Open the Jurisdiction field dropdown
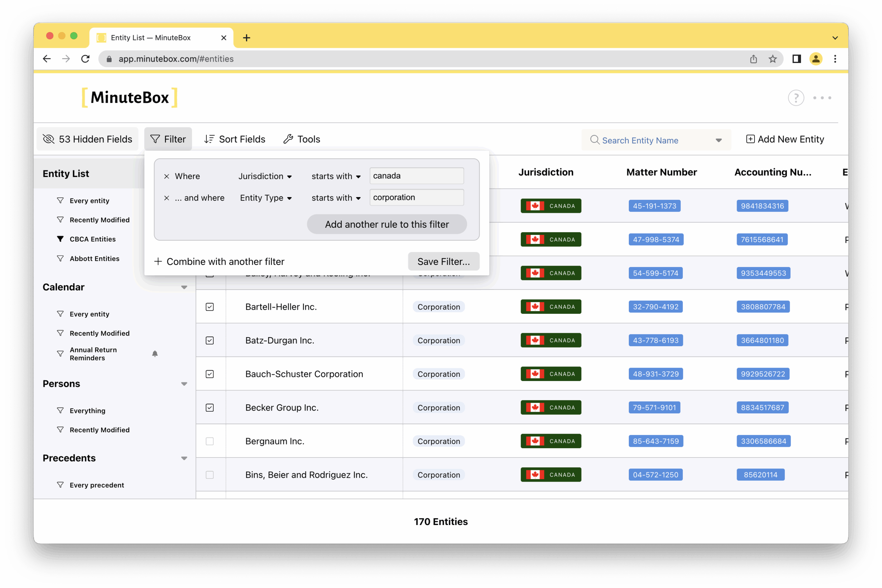This screenshot has width=882, height=588. tap(265, 176)
